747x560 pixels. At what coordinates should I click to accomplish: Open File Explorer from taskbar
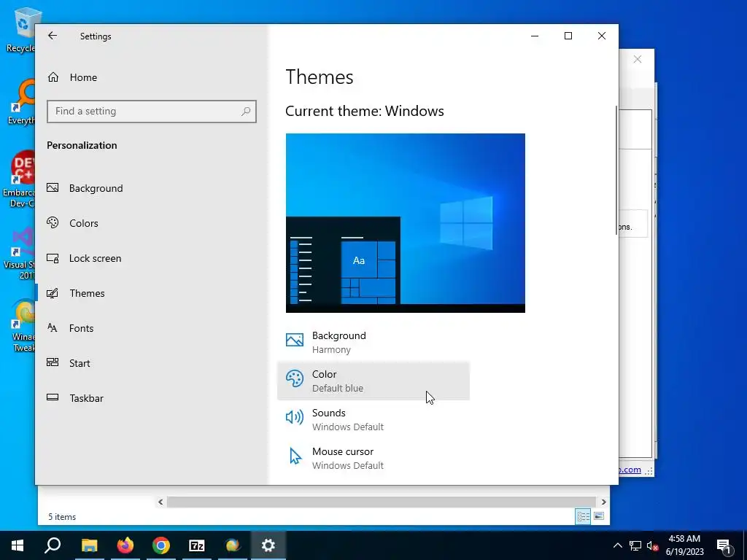pyautogui.click(x=89, y=545)
